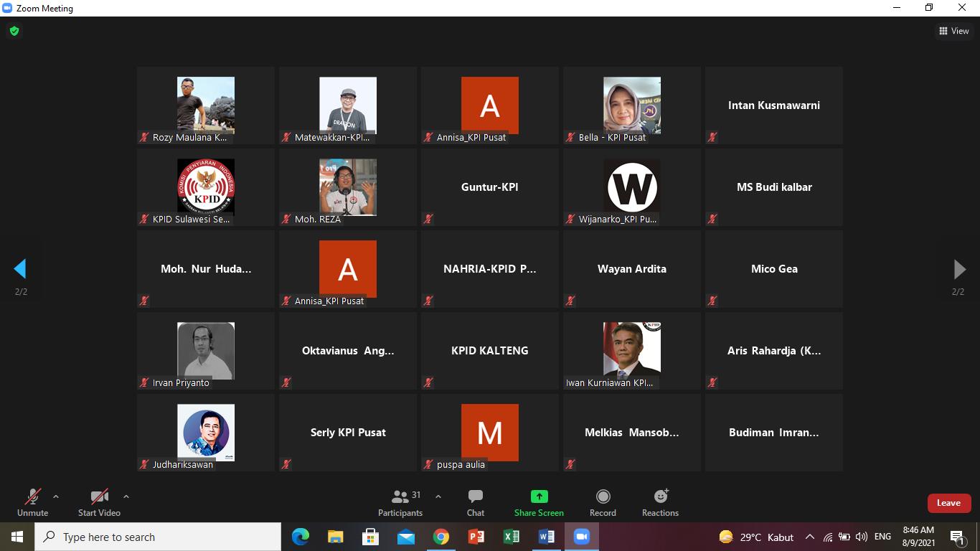Select the Iwan Kurniawan video tile
This screenshot has width=980, height=551.
click(631, 351)
